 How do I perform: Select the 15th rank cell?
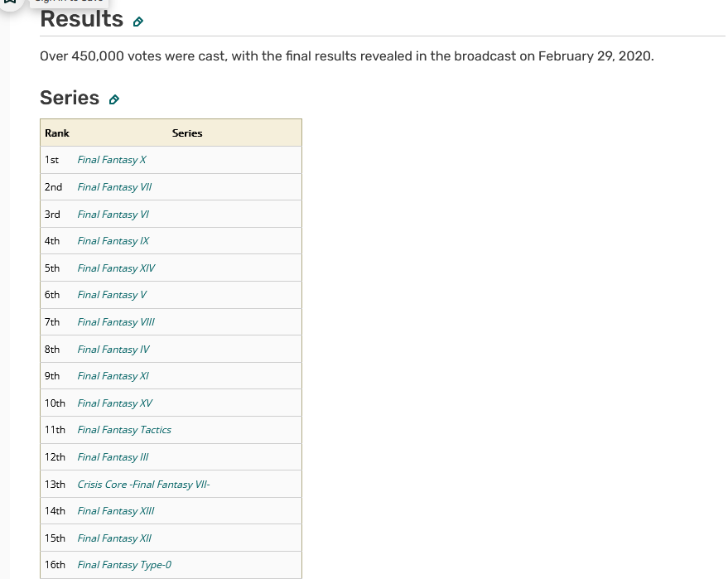[55, 538]
